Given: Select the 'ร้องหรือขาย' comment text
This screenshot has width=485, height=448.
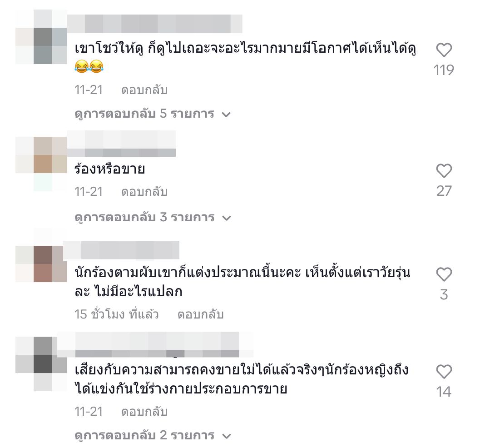Looking at the screenshot, I should coord(109,169).
